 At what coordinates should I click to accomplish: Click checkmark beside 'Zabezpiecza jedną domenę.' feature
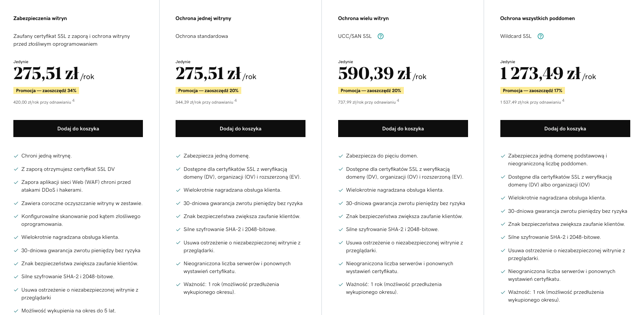coord(178,156)
